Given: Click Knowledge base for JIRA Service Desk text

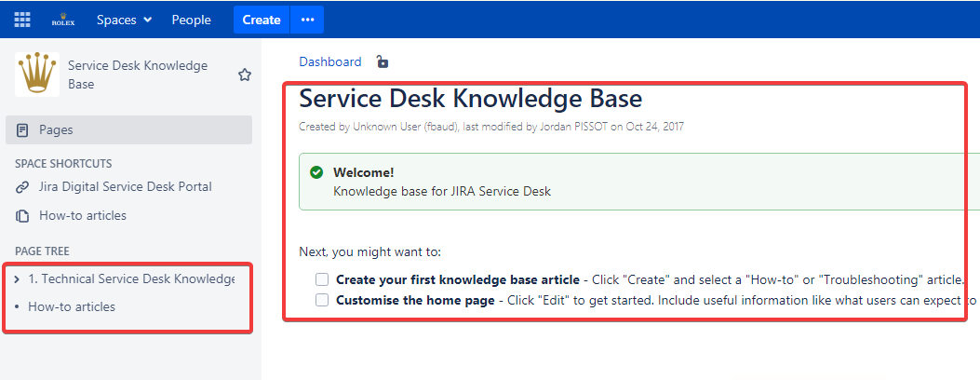Looking at the screenshot, I should [442, 191].
